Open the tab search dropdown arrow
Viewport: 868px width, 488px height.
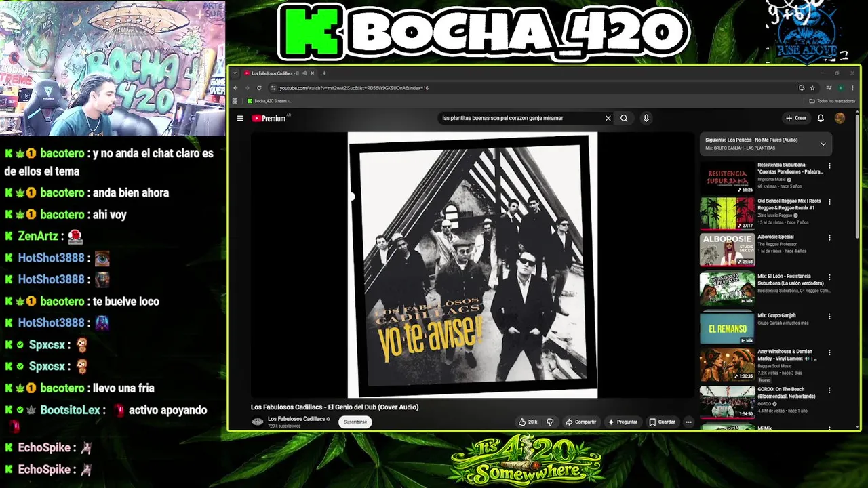pos(235,73)
